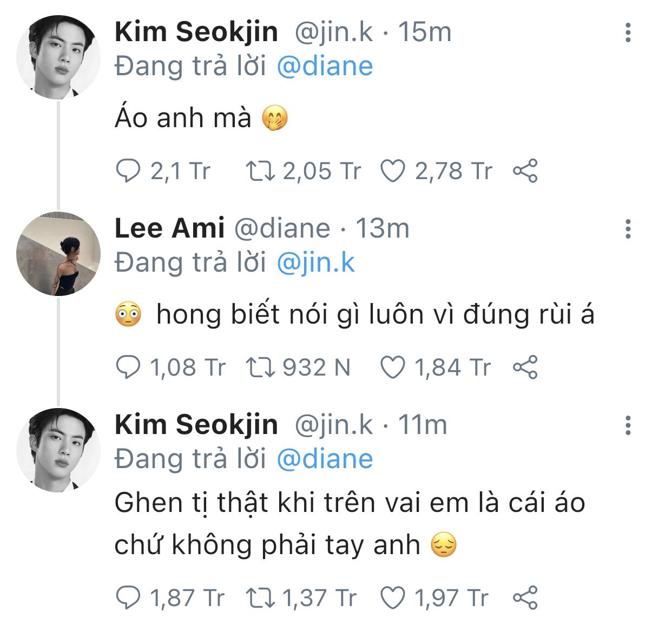Like the "Ghen tị thật" tweet
Screen dimensions: 672x618
tap(392, 598)
